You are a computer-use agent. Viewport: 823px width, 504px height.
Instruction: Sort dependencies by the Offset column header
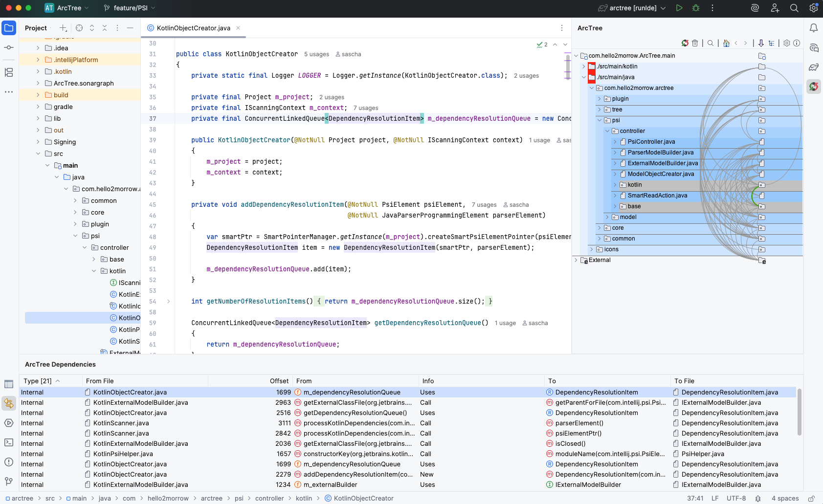279,381
